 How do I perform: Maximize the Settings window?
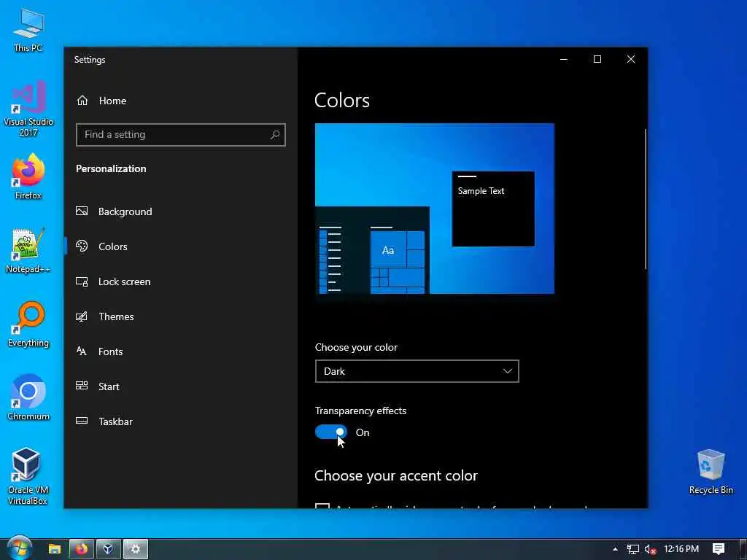point(597,60)
